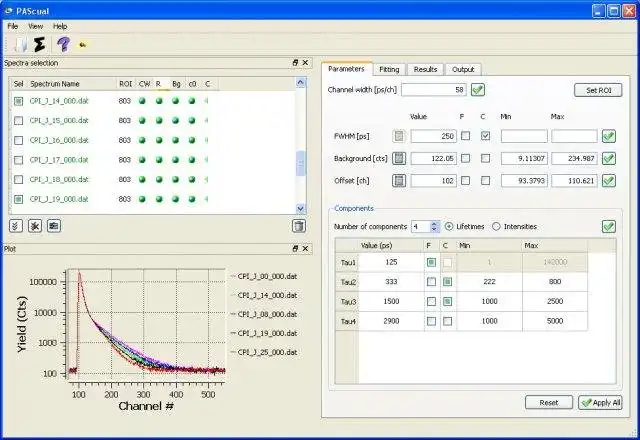Check selection box for CPI_J_17_000.dat
Viewport: 640px width, 440px height.
18,160
